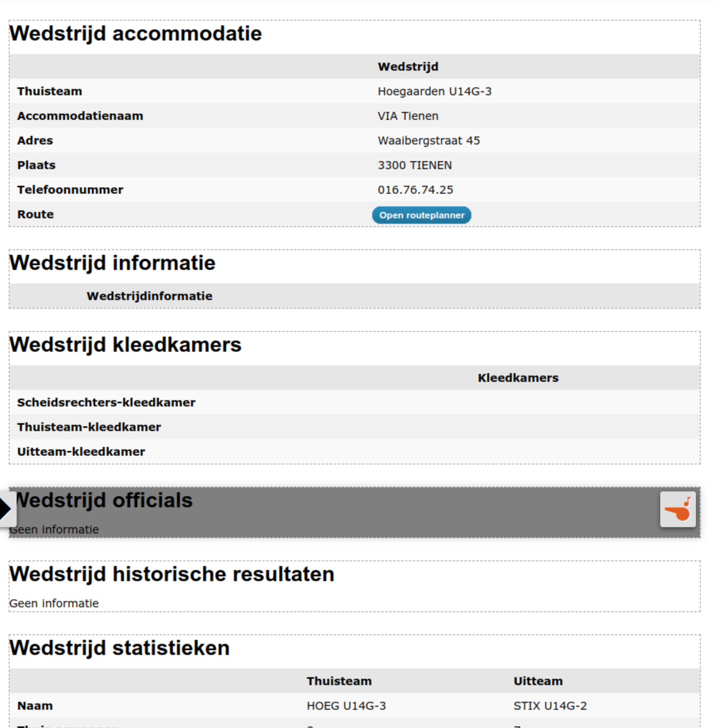Click the Hoegaarden U14G-3 home team value
The height and width of the screenshot is (728, 715).
434,91
